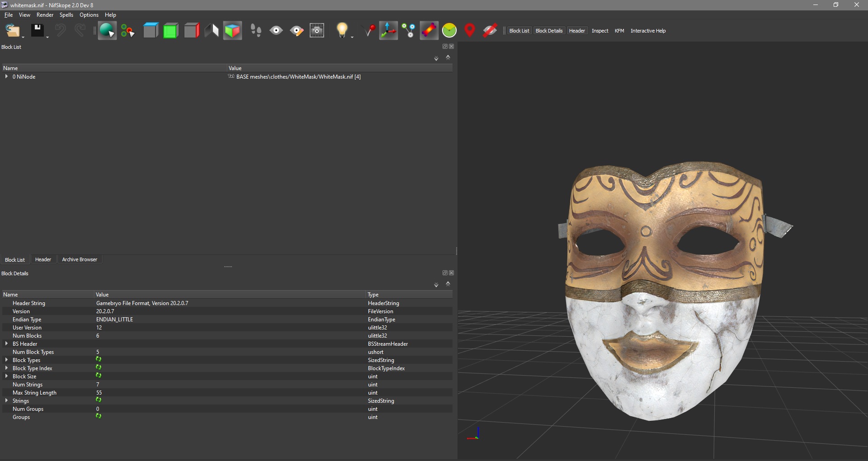The height and width of the screenshot is (461, 868).
Task: Take a viewport screenshot with camera icon
Action: pyautogui.click(x=317, y=31)
